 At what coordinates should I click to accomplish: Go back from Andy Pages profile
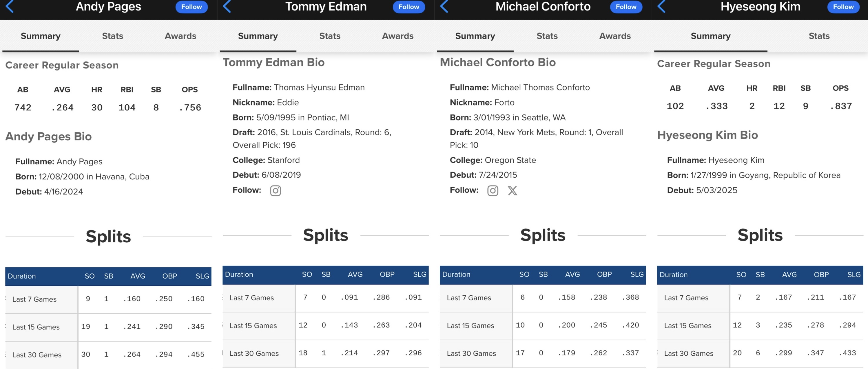tap(10, 7)
